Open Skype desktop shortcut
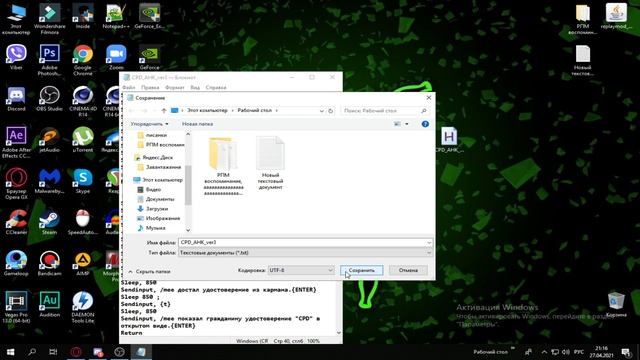This screenshot has width=640, height=360. [83, 181]
